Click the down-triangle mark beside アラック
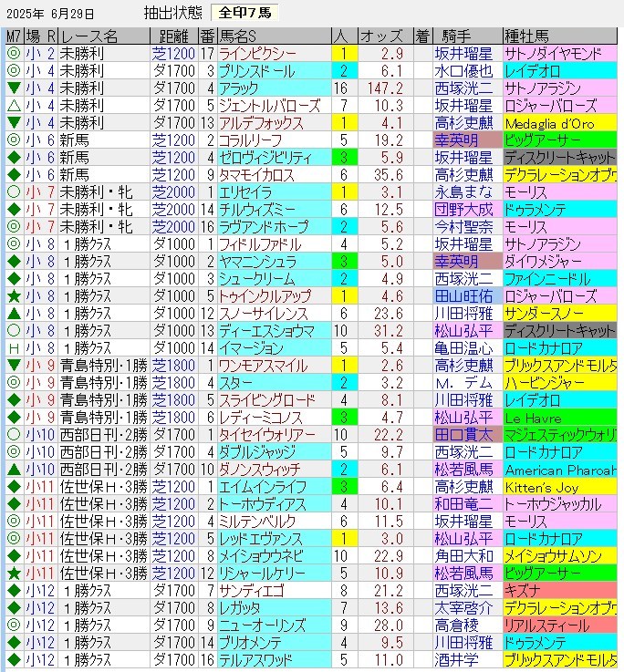Image resolution: width=624 pixels, height=672 pixels. (15, 88)
